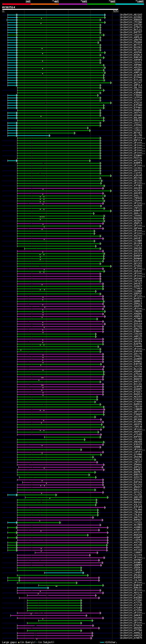Open hit UniRef100_B8B8G9
The height and width of the screenshot is (644, 146).
click(x=131, y=20)
